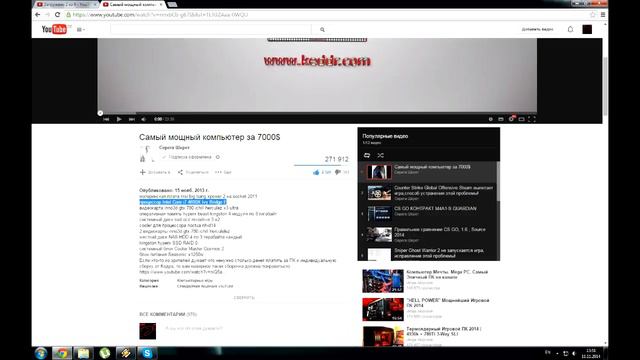This screenshot has width=640, height=360.
Task: Open subscription settings gear next to subscribe
Action: point(218,157)
